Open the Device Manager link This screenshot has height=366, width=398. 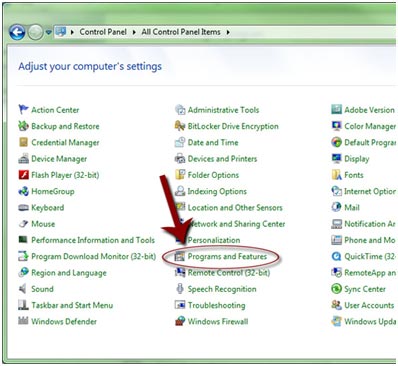pyautogui.click(x=59, y=159)
